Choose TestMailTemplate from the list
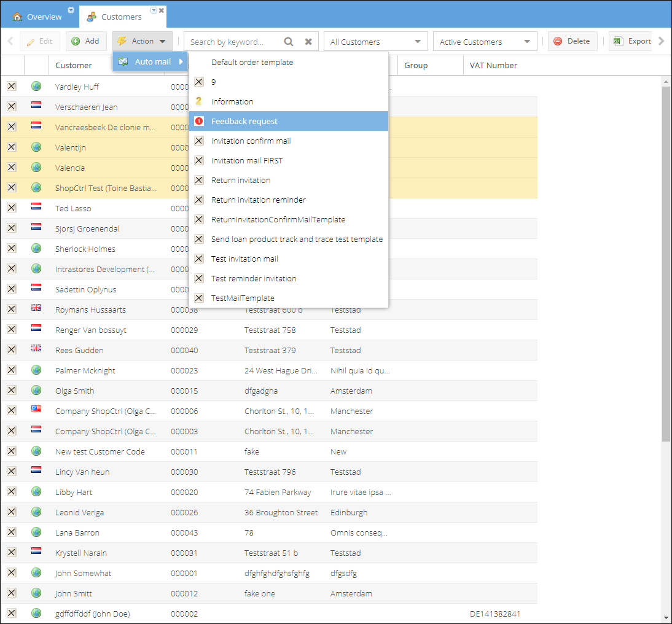Viewport: 672px width, 624px height. click(x=289, y=298)
